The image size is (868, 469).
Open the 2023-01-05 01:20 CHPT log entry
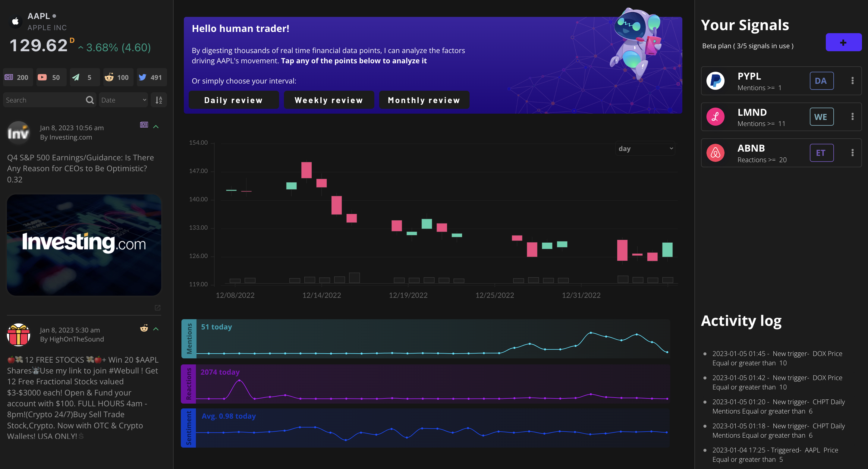coord(778,407)
